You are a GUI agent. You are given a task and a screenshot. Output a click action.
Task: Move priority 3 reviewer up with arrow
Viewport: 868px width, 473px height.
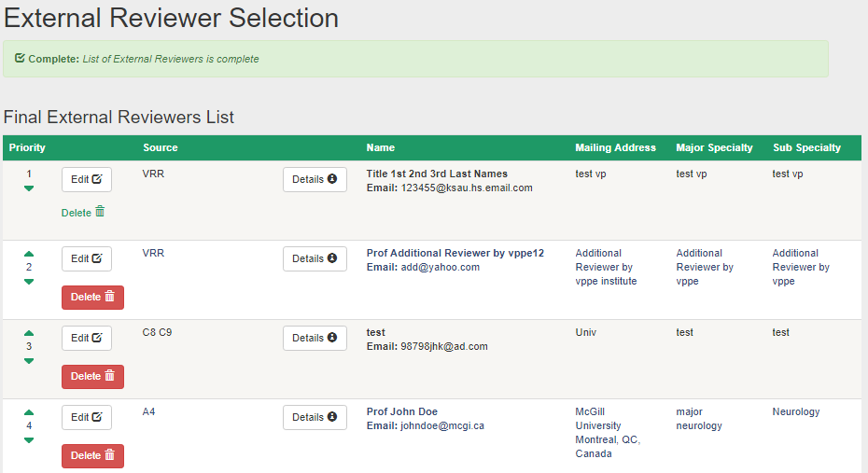tap(29, 333)
